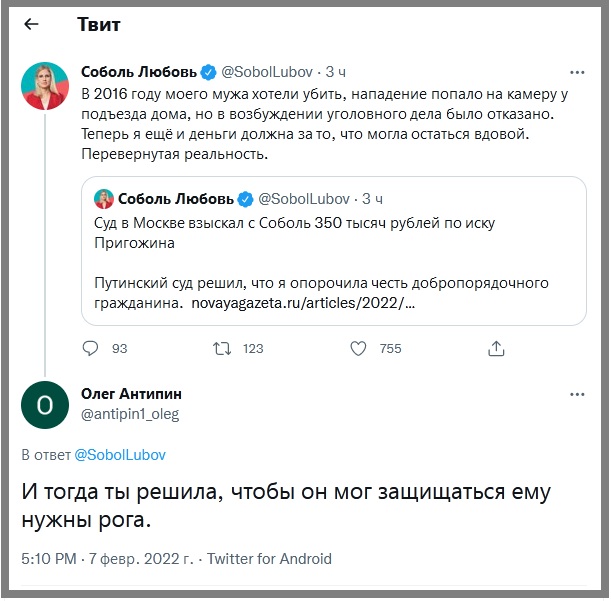Click the Олег Антипин display name
Image resolution: width=611 pixels, height=601 pixels.
point(131,394)
